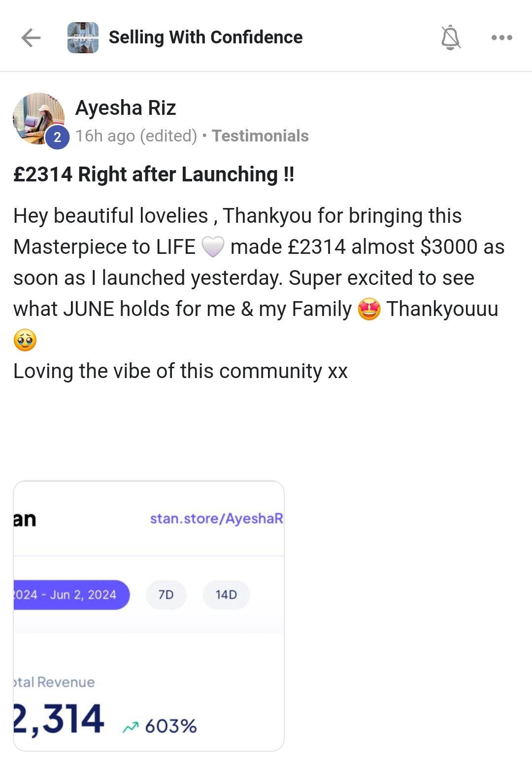Tap the Selling With Confidence title

point(205,37)
